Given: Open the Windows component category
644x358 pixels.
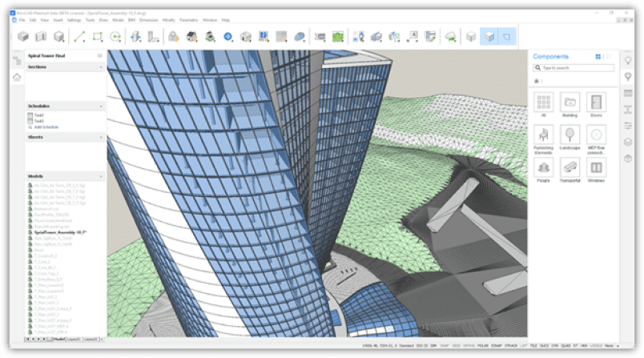Looking at the screenshot, I should tap(595, 167).
